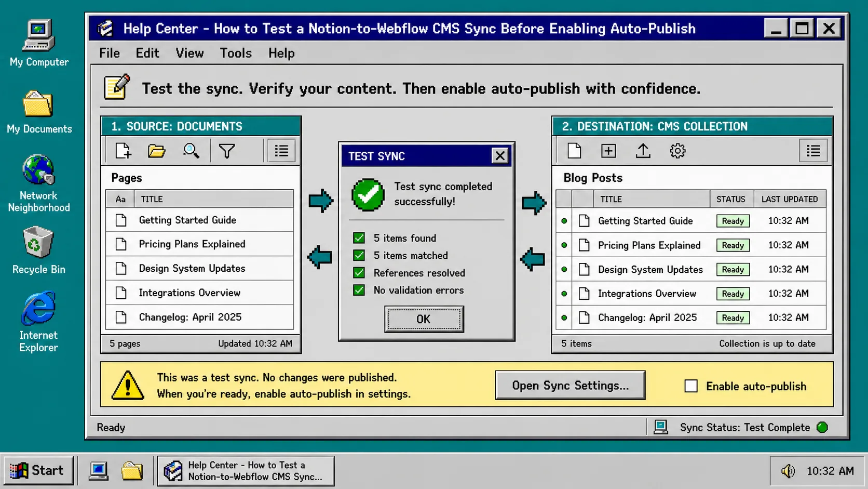Click Ready badge on destination Pricing Plans Explained

pos(733,245)
